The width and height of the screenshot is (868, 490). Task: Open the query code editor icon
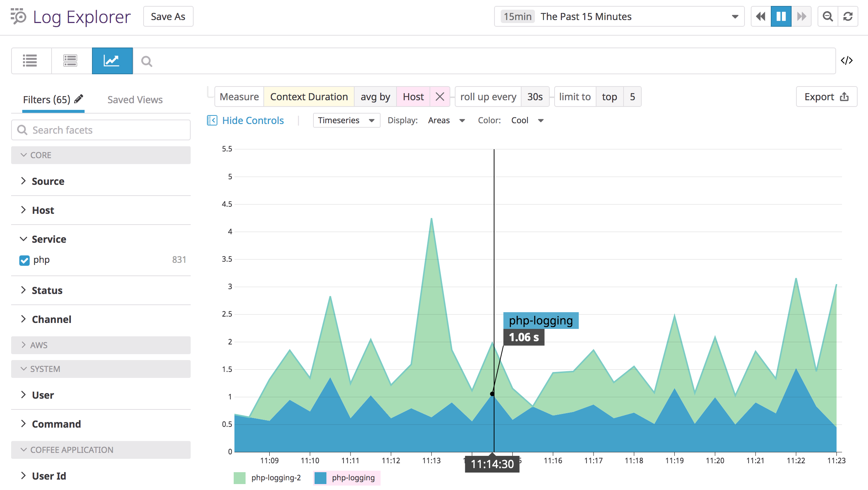tap(847, 61)
